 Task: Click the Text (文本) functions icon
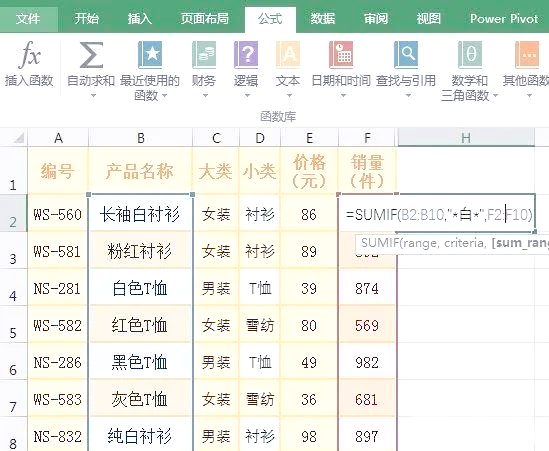coord(288,55)
